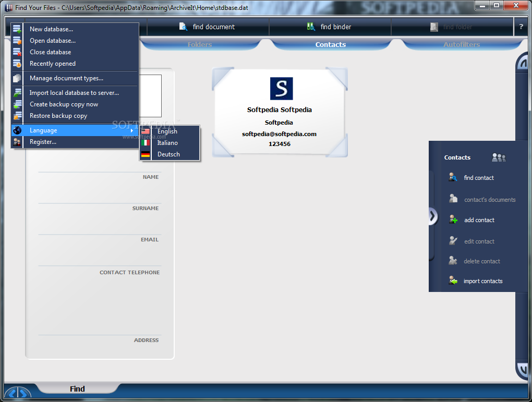Click the find folder toolbar button
532x402 pixels.
[452, 27]
